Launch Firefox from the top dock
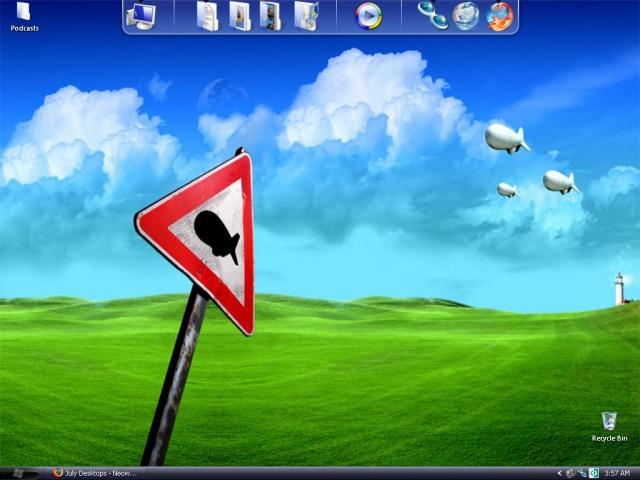This screenshot has width=640, height=480. point(500,16)
